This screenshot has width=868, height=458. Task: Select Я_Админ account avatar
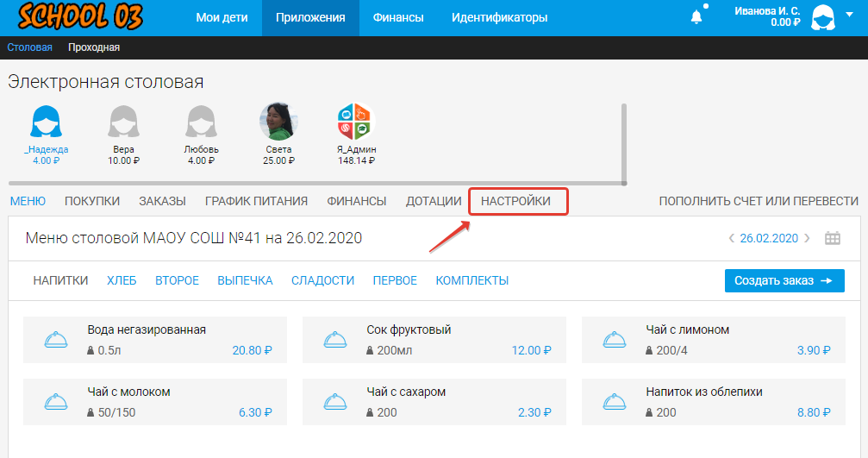point(355,122)
